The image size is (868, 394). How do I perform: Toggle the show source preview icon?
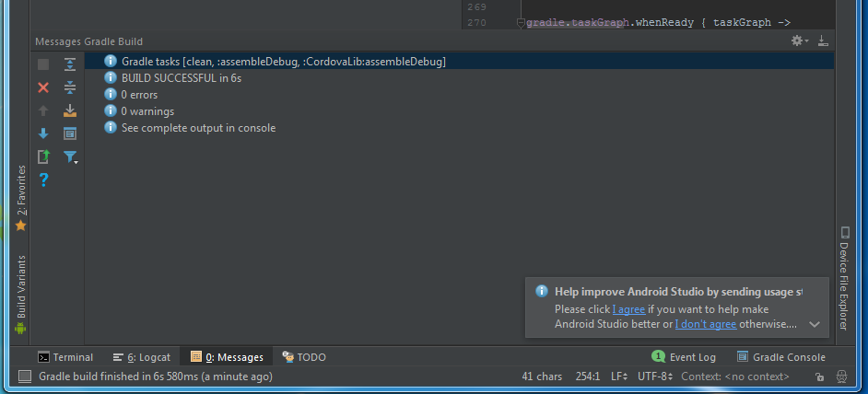click(70, 133)
